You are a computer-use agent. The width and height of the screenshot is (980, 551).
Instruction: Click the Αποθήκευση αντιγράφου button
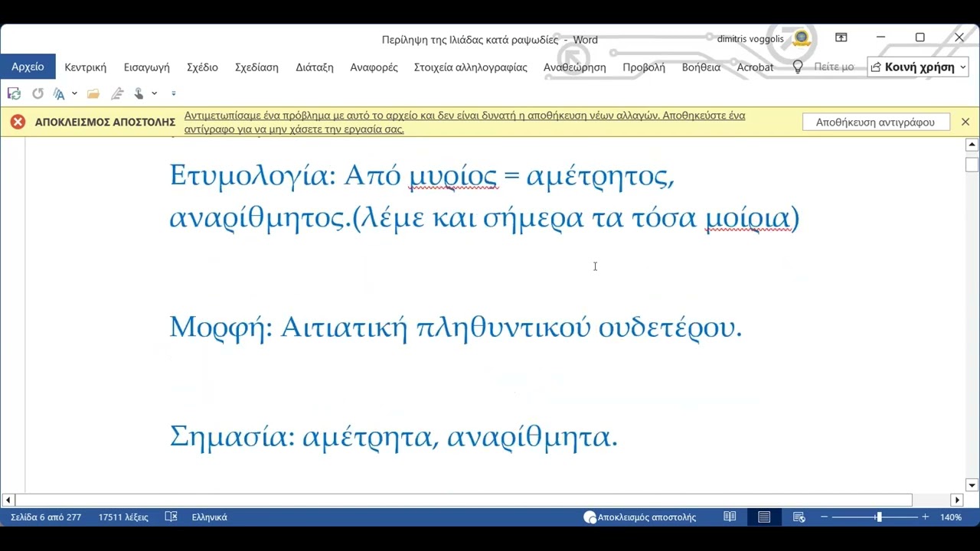tap(875, 122)
